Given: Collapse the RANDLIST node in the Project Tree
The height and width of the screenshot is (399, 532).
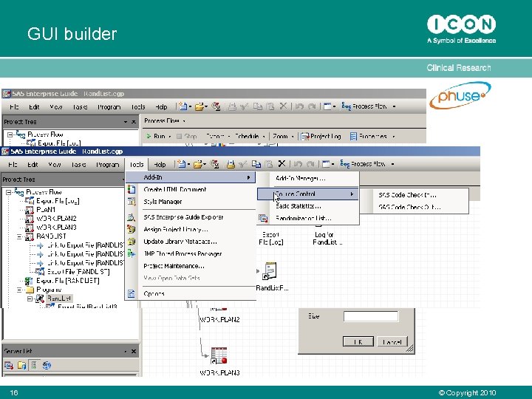Looking at the screenshot, I should click(20, 236).
